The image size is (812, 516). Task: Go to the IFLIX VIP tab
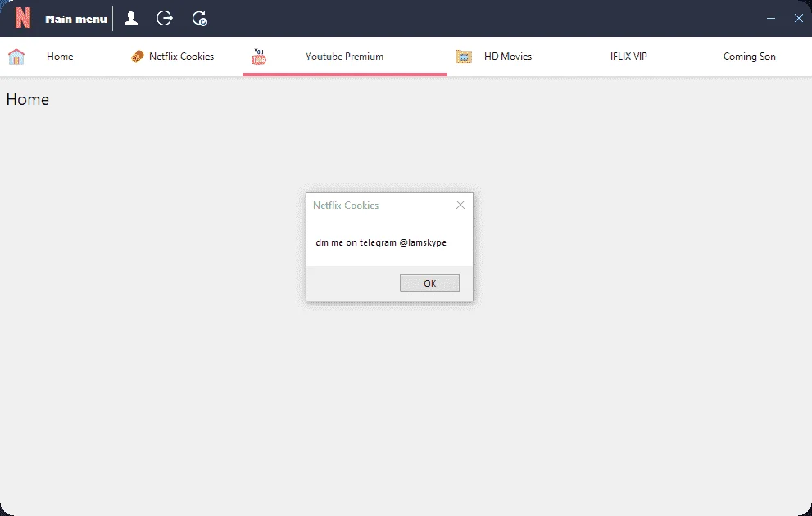(x=628, y=57)
